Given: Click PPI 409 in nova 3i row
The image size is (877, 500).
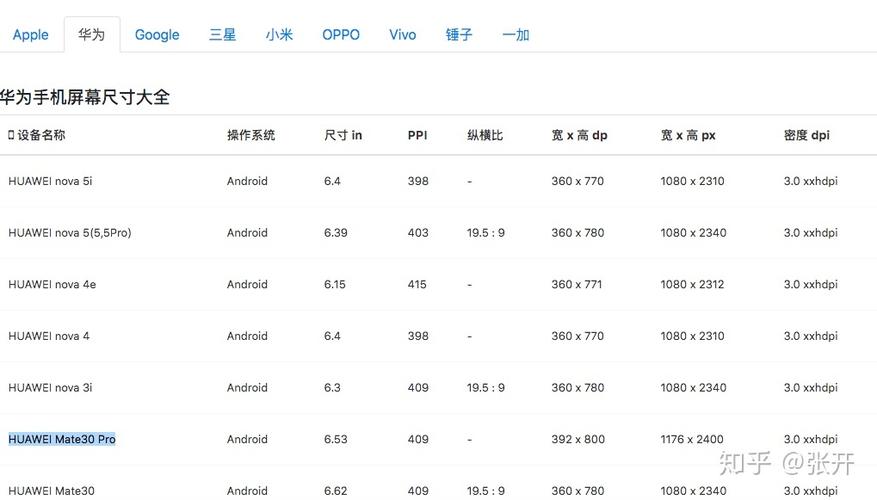Looking at the screenshot, I should pos(418,388).
